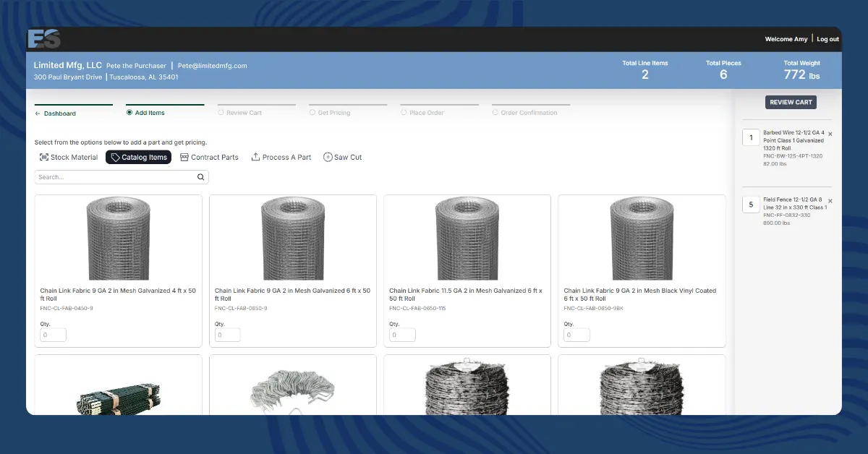
Task: Click the Total Weight 772 lbs value
Action: (801, 74)
